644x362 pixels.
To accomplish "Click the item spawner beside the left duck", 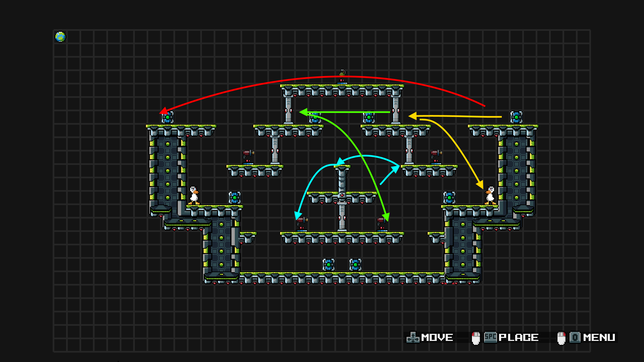I will tap(234, 198).
